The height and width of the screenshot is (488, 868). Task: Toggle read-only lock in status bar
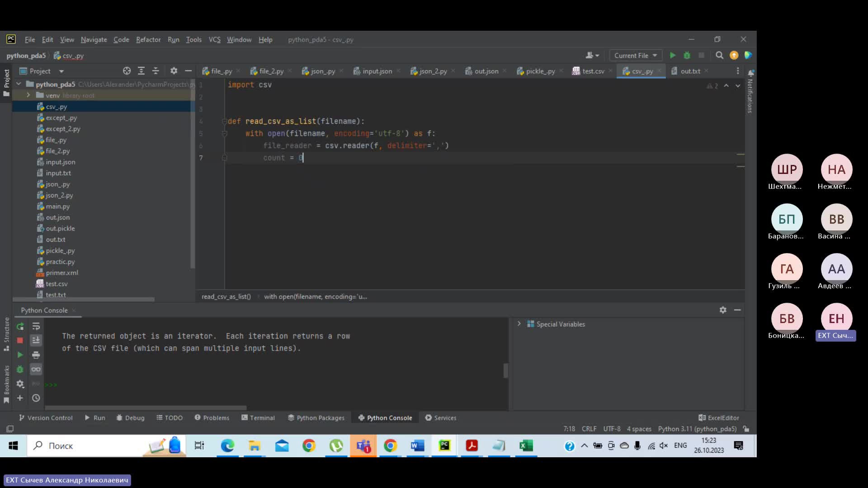[x=746, y=429]
